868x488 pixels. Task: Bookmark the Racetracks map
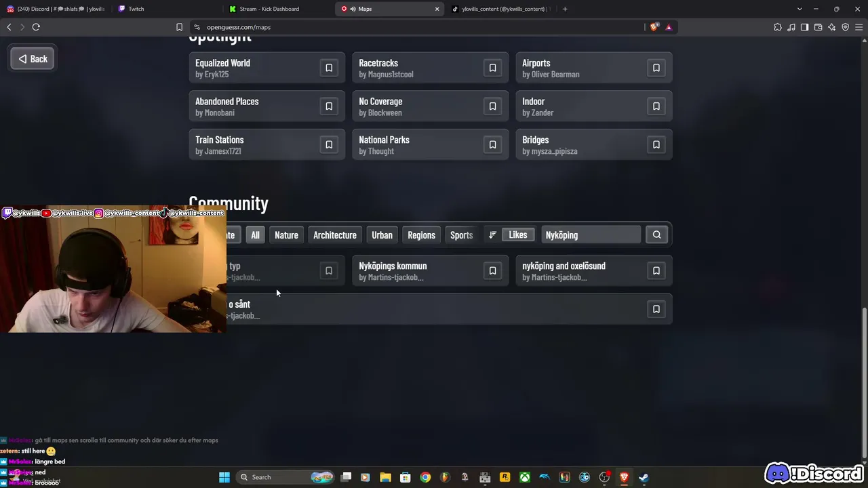click(x=492, y=68)
